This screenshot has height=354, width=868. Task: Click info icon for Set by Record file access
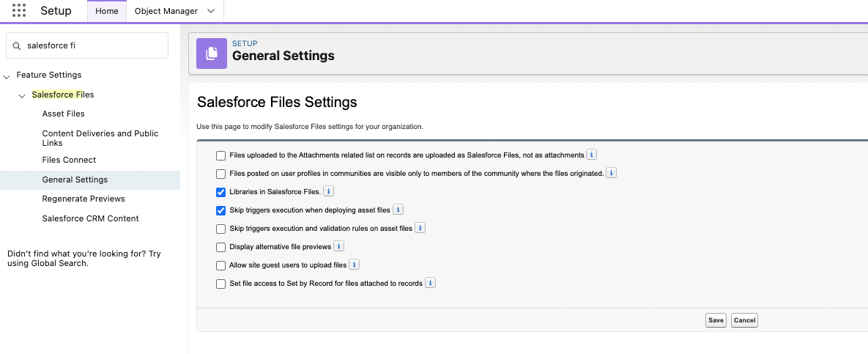[430, 283]
